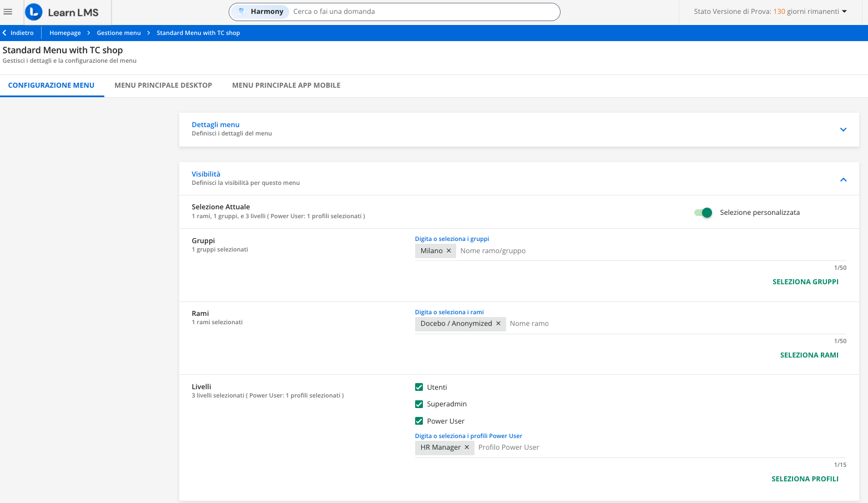Click the Harmony AI assistant icon
868x503 pixels.
tap(241, 11)
